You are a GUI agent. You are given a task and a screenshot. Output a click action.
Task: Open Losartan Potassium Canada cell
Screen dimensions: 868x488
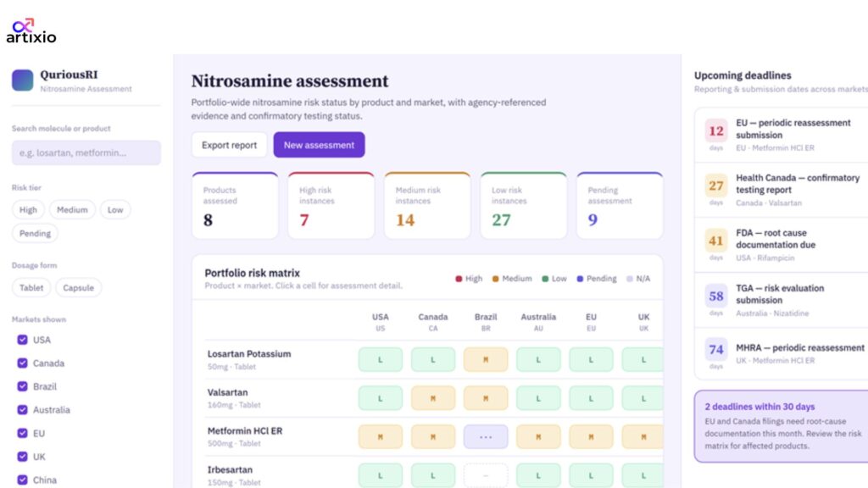[x=433, y=359]
